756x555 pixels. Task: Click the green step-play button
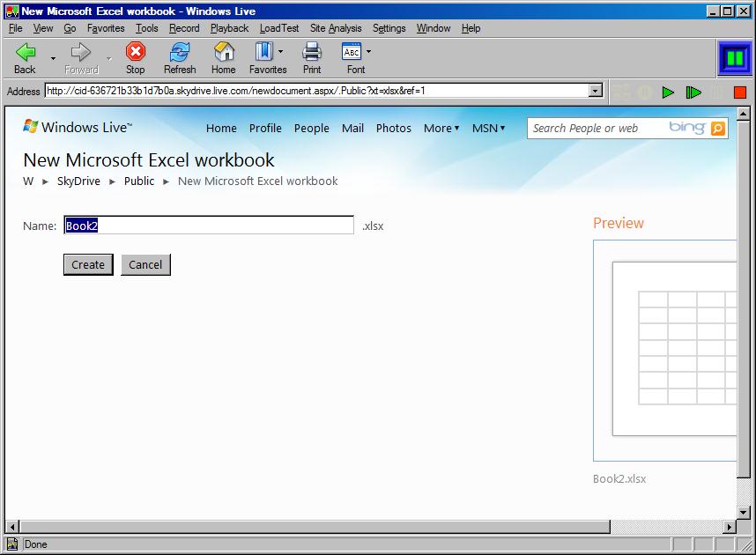(x=693, y=92)
